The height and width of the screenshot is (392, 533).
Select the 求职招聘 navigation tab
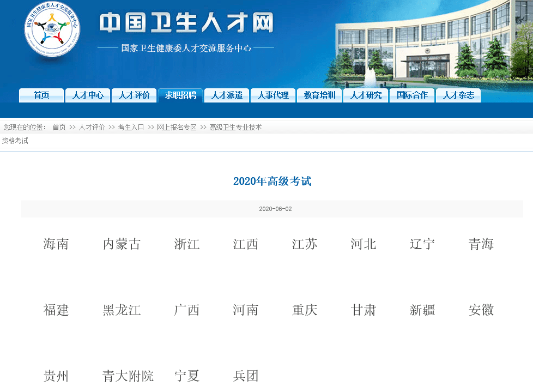coord(180,95)
